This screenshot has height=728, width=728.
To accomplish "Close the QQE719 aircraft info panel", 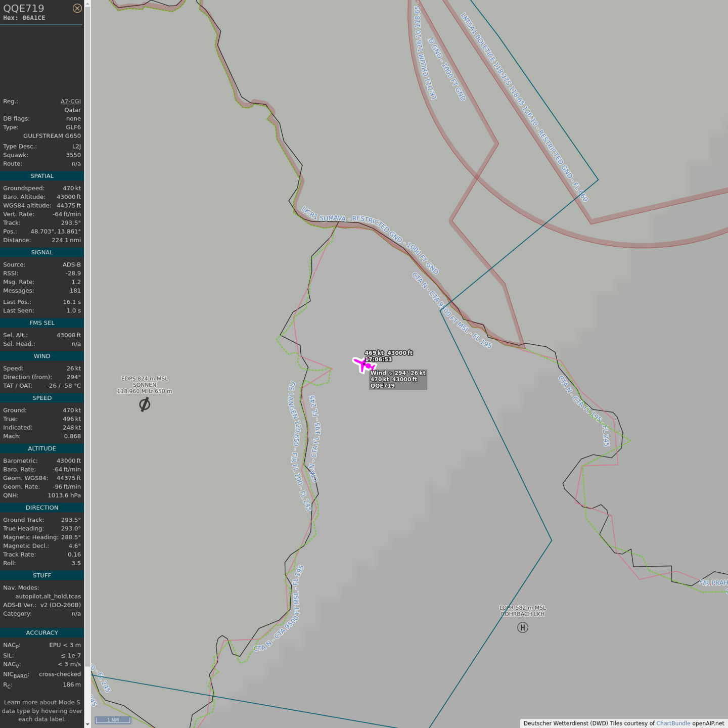I will click(x=77, y=8).
